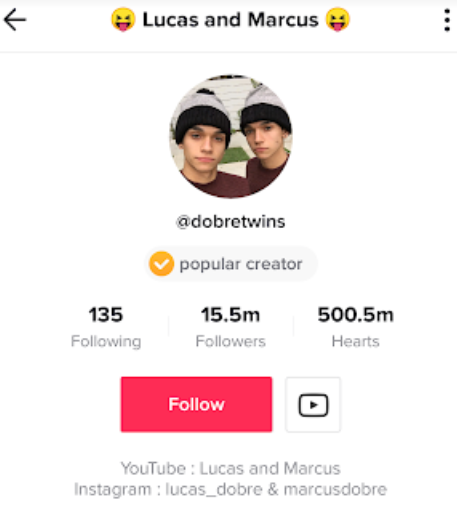The width and height of the screenshot is (457, 508).
Task: Click marcusdobre in the Instagram bio
Action: 335,489
